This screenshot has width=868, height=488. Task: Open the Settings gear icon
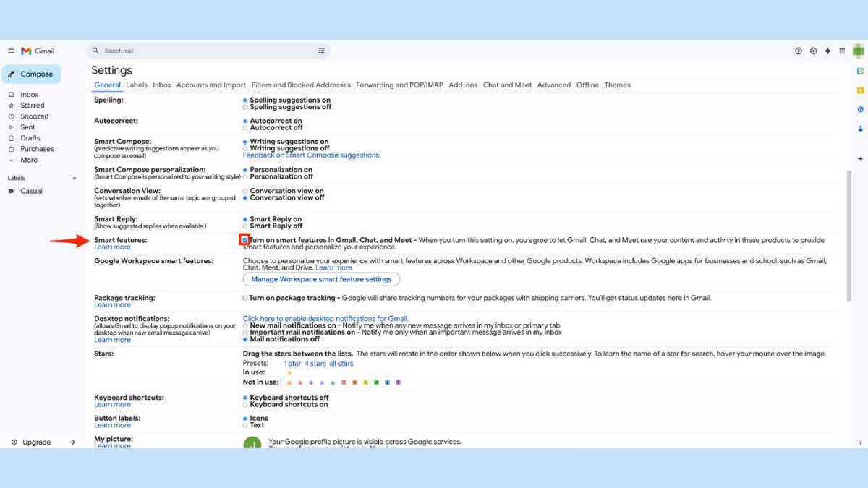pos(813,51)
